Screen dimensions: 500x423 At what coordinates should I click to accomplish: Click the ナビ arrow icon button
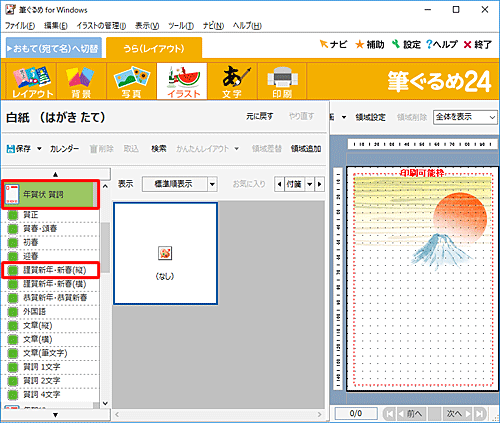333,44
